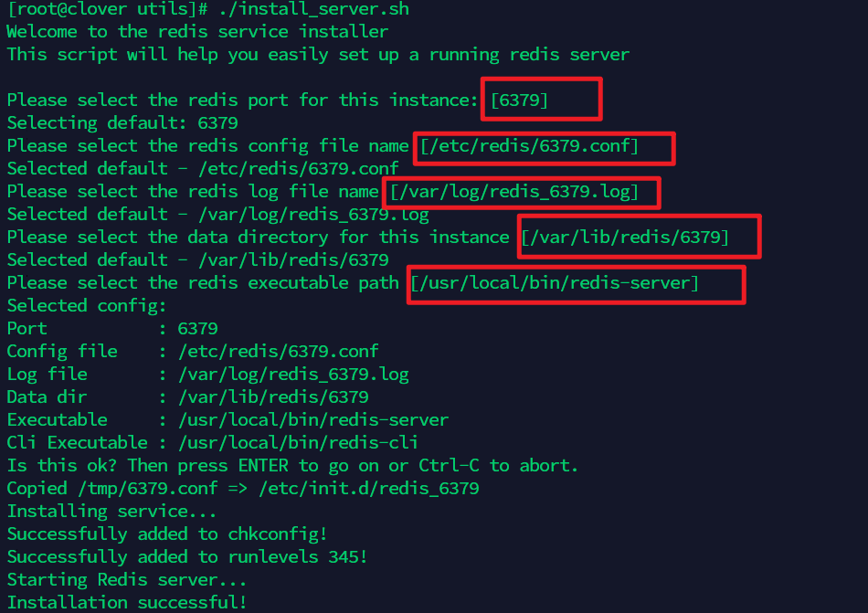Click the [/usr/local/bin/redis-server] executable path default
The height and width of the screenshot is (613, 868).
[x=554, y=283]
